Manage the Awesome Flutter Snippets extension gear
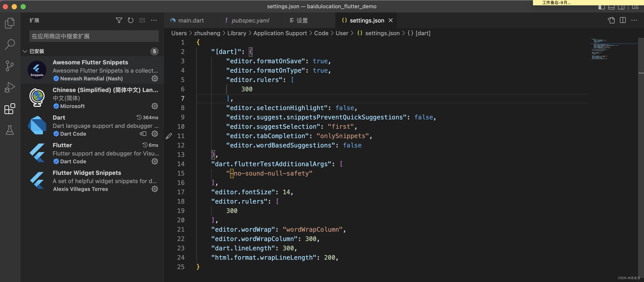644x282 pixels. click(155, 78)
